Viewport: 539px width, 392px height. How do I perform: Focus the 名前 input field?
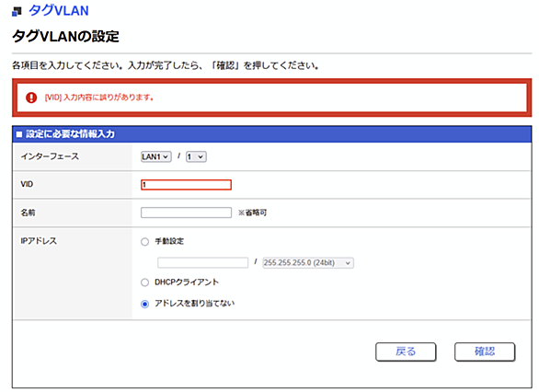pyautogui.click(x=186, y=213)
